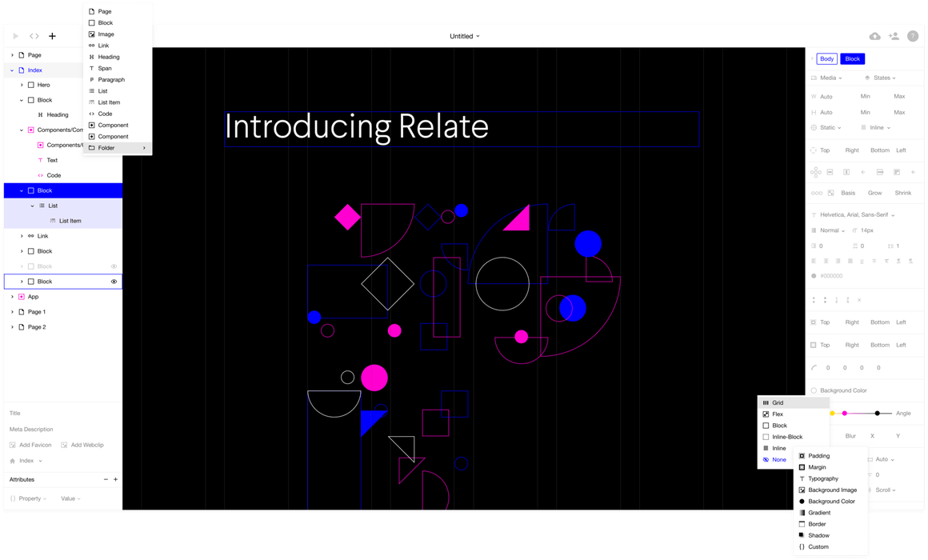Click the blue Block selector button
This screenshot has width=928, height=560.
pyautogui.click(x=852, y=59)
